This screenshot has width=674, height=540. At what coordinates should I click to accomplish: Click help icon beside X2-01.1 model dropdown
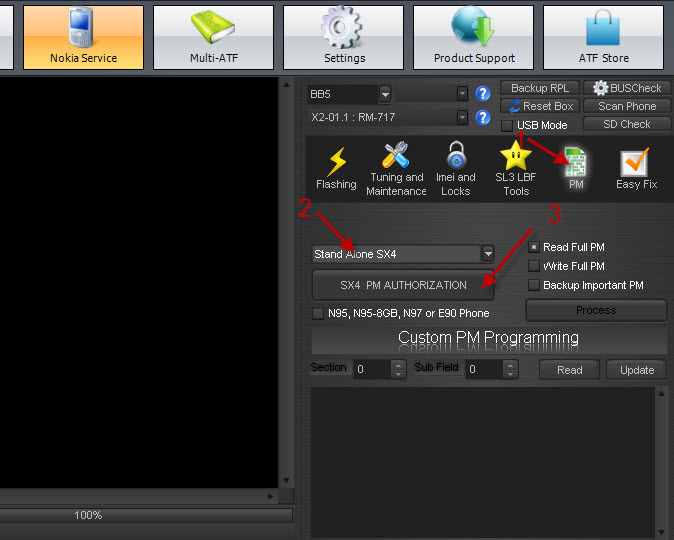(x=483, y=117)
